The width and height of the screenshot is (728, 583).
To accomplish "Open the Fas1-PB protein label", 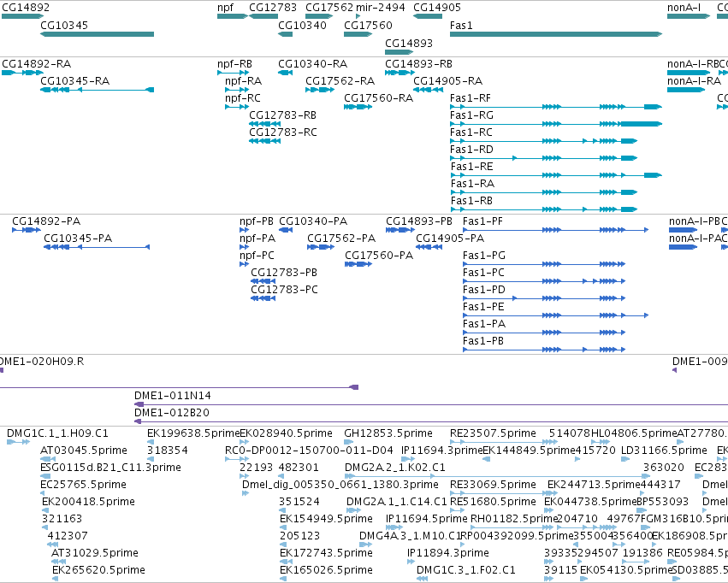I will coord(483,341).
